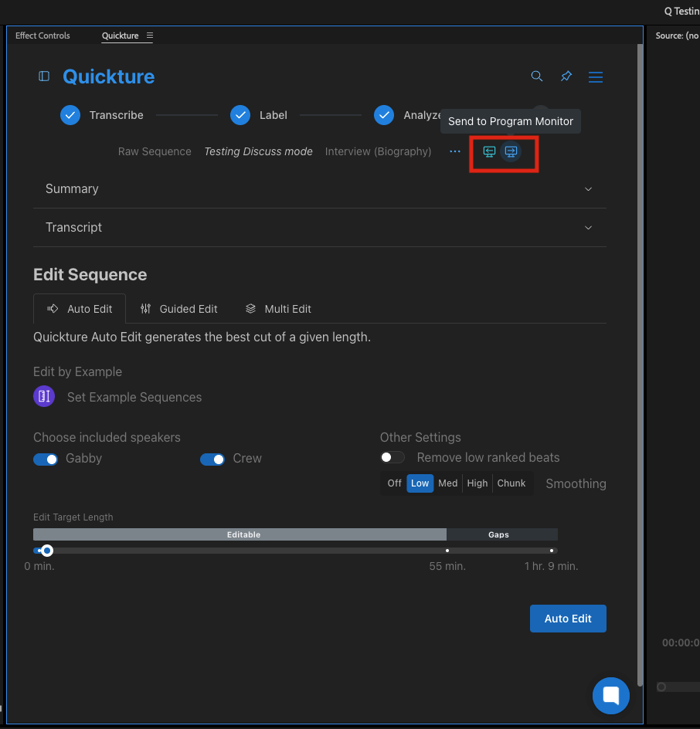Image resolution: width=700 pixels, height=729 pixels.
Task: Click the 1 hr. 9 min. slider marker
Action: 551,551
